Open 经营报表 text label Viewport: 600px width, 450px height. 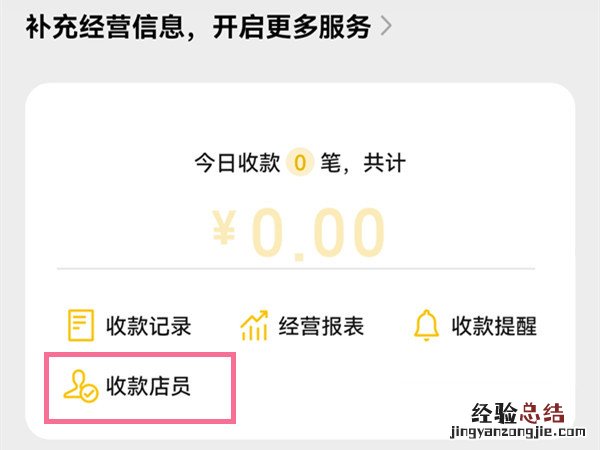pyautogui.click(x=321, y=326)
